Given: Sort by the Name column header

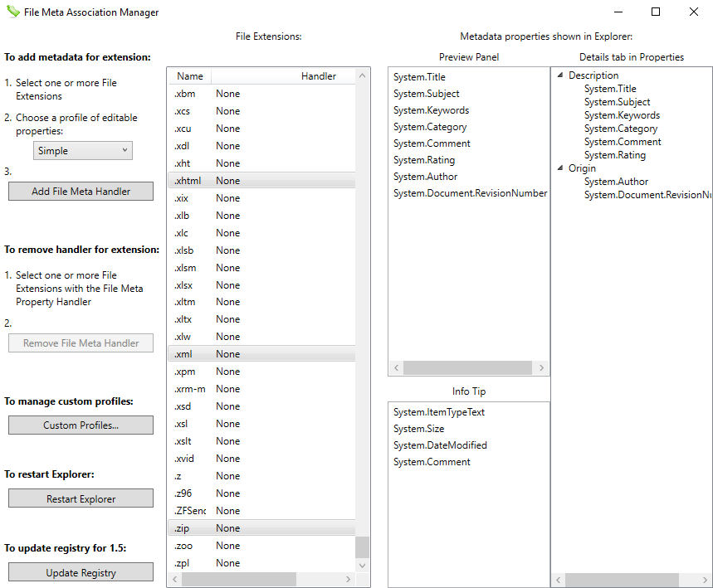Looking at the screenshot, I should point(190,75).
